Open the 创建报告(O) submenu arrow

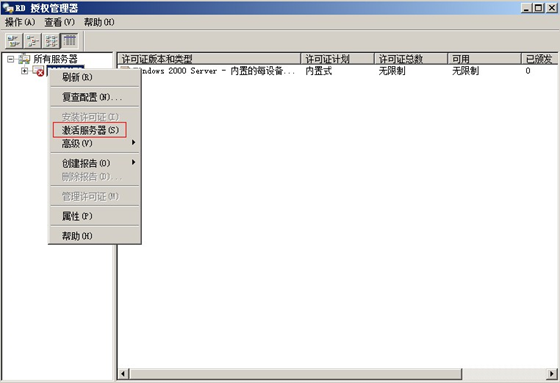coord(133,163)
